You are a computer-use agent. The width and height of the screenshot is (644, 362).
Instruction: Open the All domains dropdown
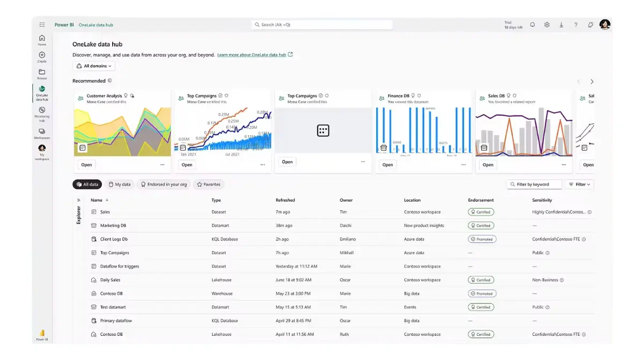tap(94, 66)
